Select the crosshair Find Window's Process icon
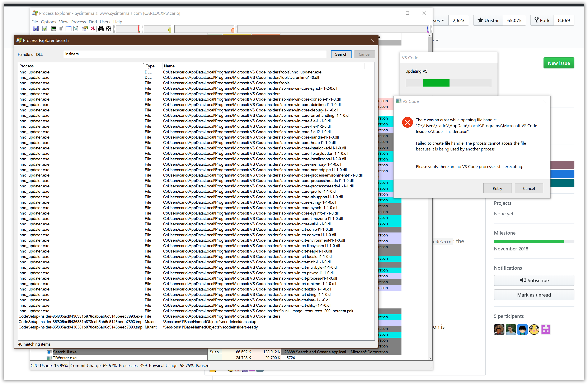The height and width of the screenshot is (384, 588). coord(109,29)
